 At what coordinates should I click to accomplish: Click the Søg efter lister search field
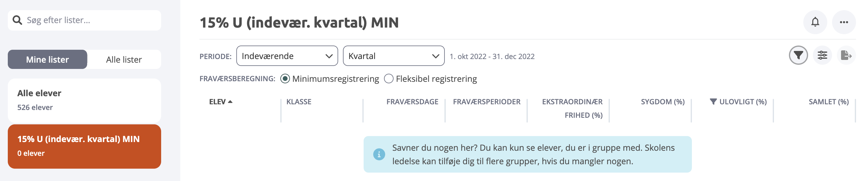click(x=84, y=20)
